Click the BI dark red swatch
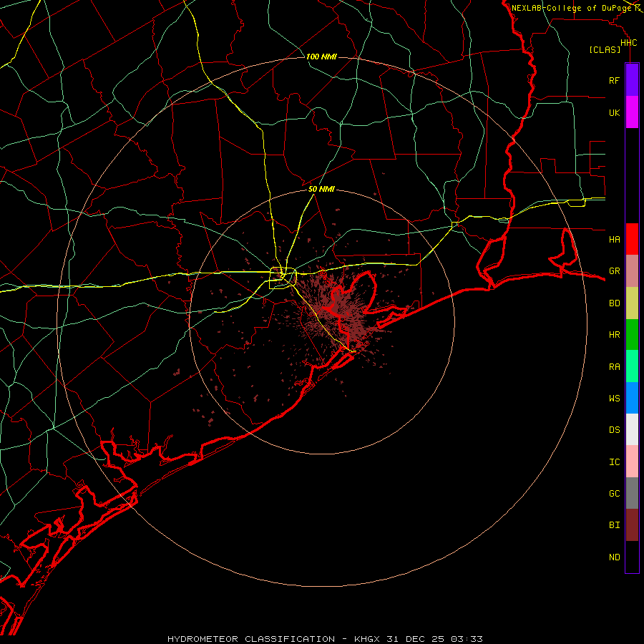 [x=632, y=525]
